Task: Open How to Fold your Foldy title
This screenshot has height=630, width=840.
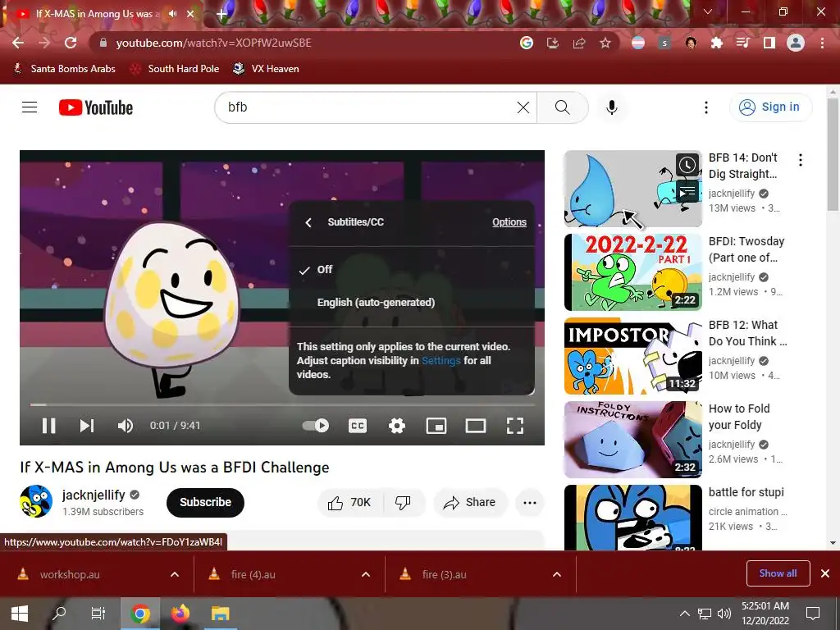Action: coord(739,417)
